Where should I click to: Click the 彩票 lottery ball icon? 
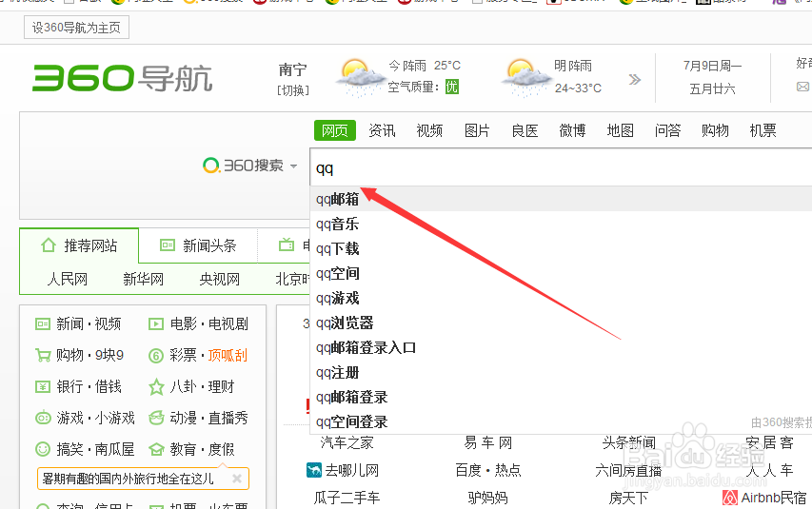(x=156, y=356)
